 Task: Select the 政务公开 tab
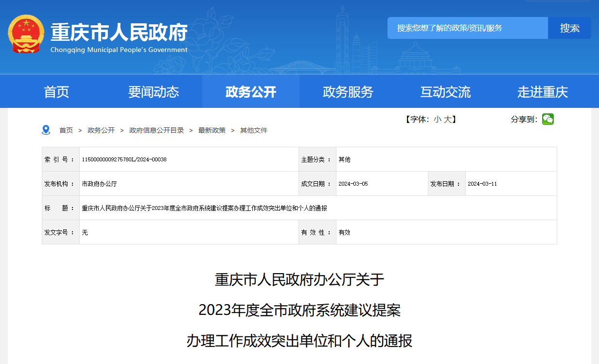251,91
